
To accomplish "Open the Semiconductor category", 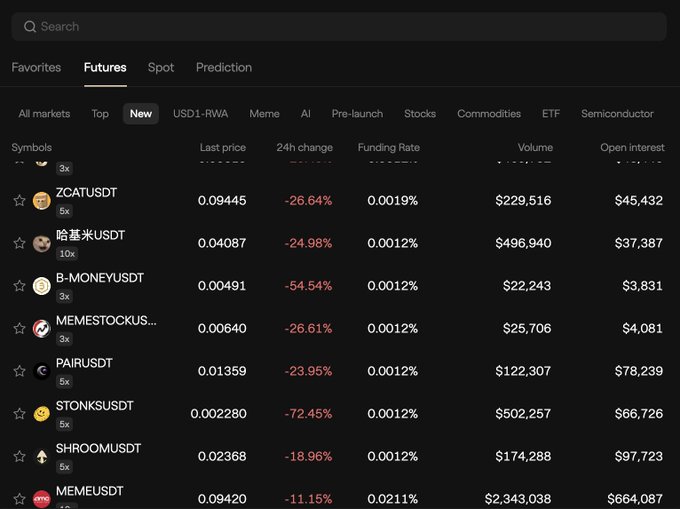I will pos(617,114).
